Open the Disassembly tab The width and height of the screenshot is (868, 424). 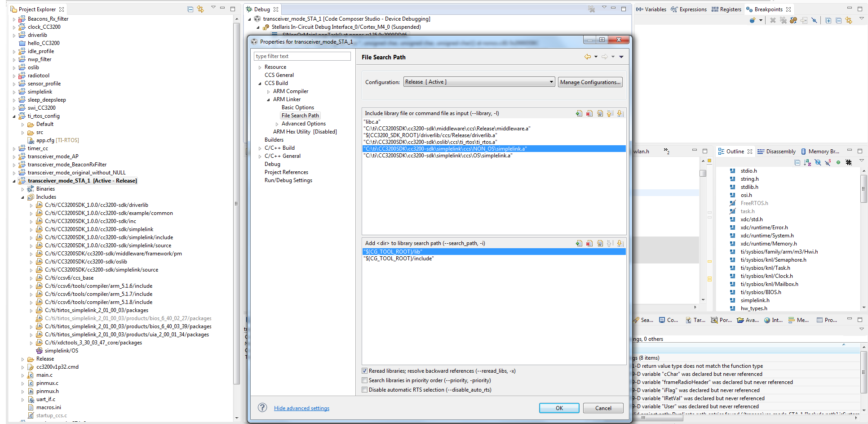click(776, 152)
